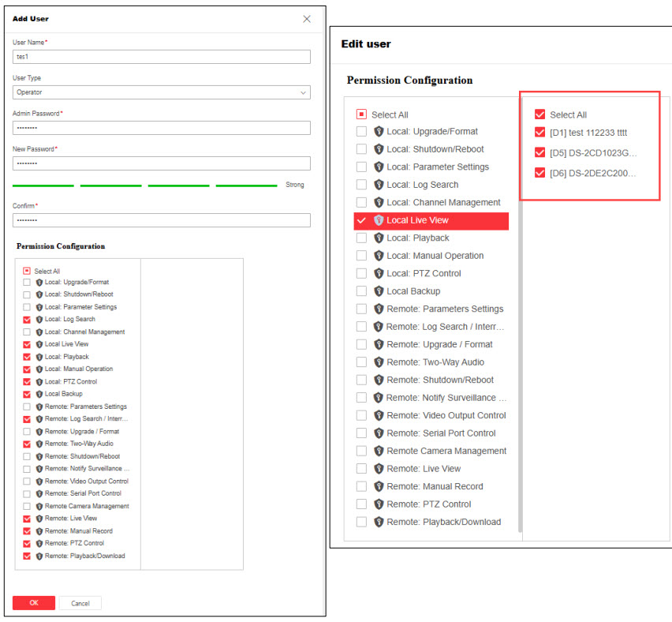The width and height of the screenshot is (672, 622).
Task: Select Remote: Playback/Download entry in Edit user
Action: pyautogui.click(x=443, y=522)
